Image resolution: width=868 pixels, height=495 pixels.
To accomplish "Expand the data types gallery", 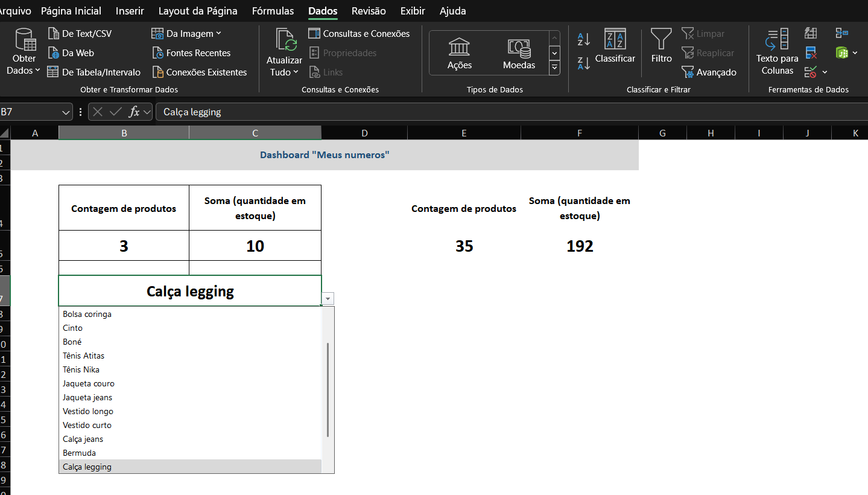I will pyautogui.click(x=554, y=68).
